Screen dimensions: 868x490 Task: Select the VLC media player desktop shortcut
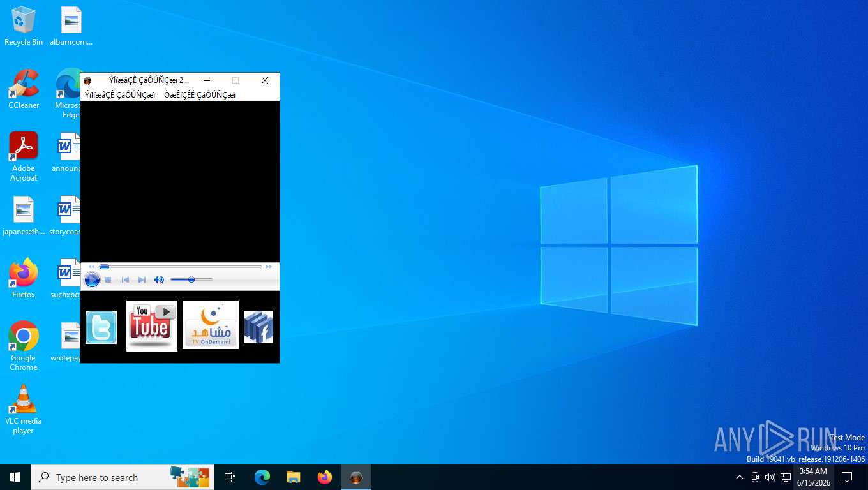pyautogui.click(x=24, y=410)
